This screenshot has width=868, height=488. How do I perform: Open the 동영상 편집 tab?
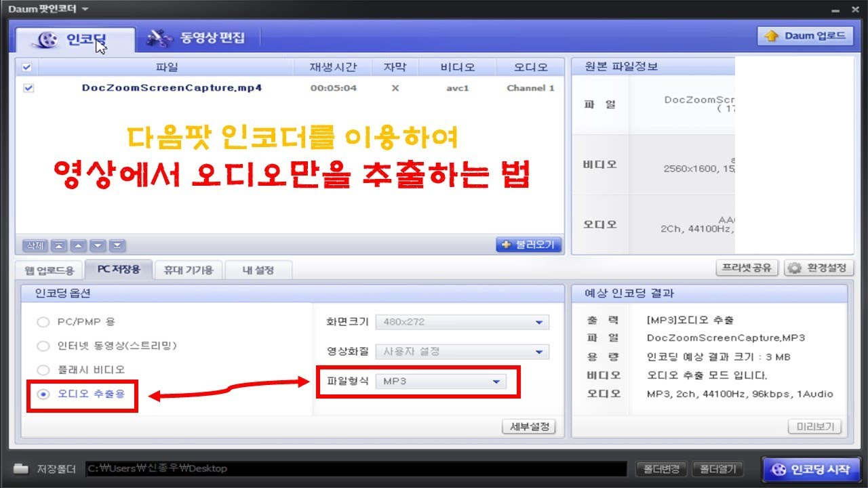197,39
